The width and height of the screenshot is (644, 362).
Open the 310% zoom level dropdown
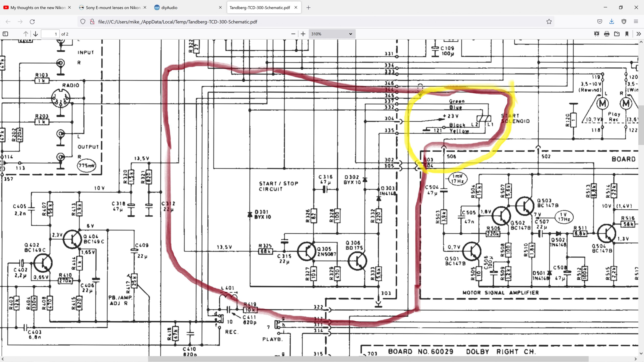332,34
